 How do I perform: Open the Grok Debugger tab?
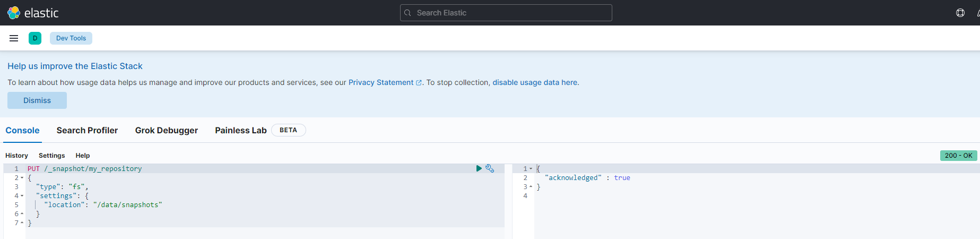tap(167, 131)
